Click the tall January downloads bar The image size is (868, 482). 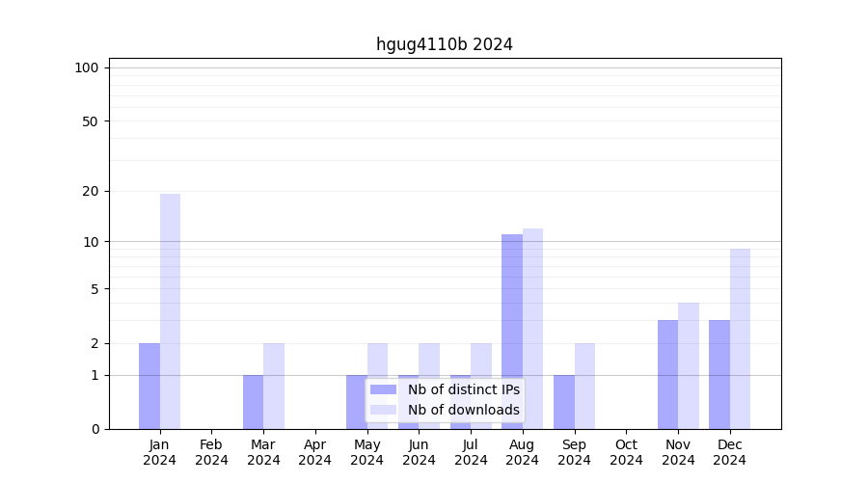pyautogui.click(x=170, y=310)
